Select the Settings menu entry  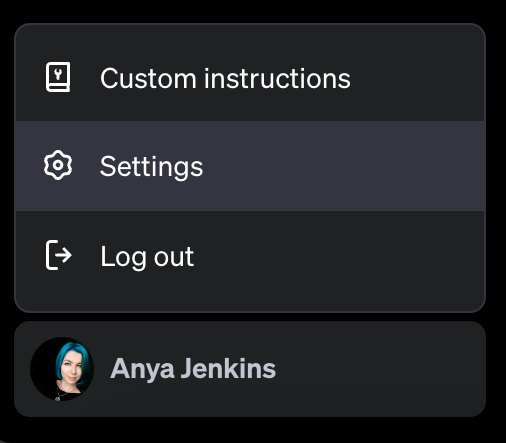click(250, 166)
